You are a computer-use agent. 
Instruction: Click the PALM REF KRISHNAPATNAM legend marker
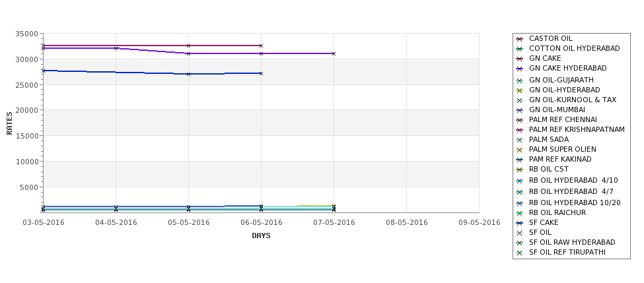pos(520,130)
